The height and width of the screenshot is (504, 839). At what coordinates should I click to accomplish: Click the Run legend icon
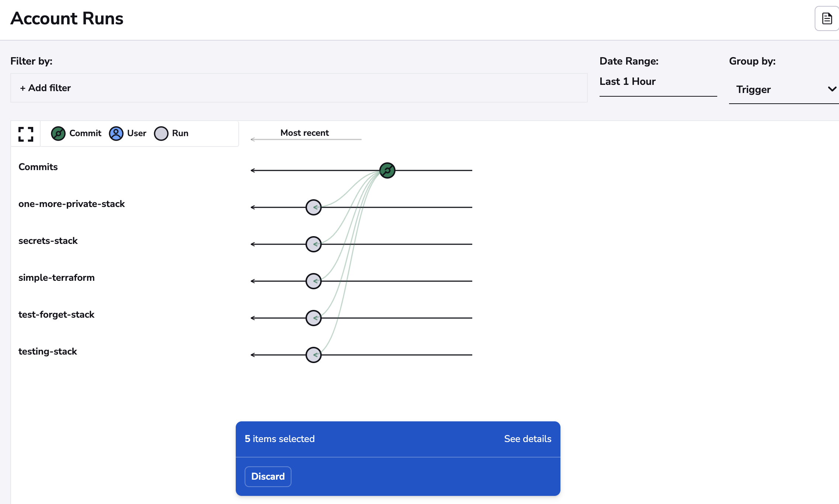click(x=161, y=134)
